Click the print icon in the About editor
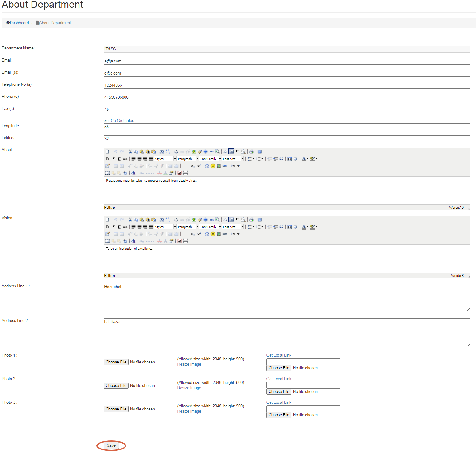Image resolution: width=476 pixels, height=451 pixels. coord(252,152)
